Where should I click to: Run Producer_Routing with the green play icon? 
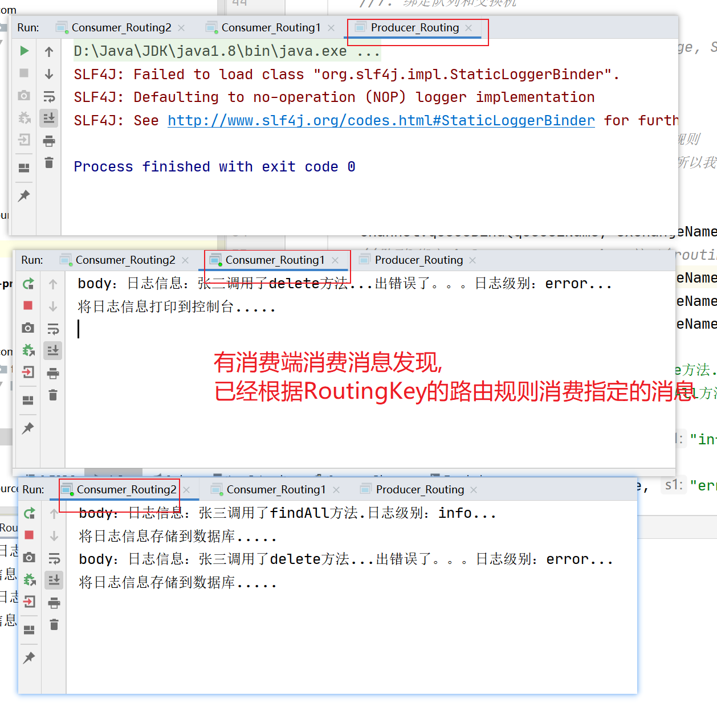24,51
